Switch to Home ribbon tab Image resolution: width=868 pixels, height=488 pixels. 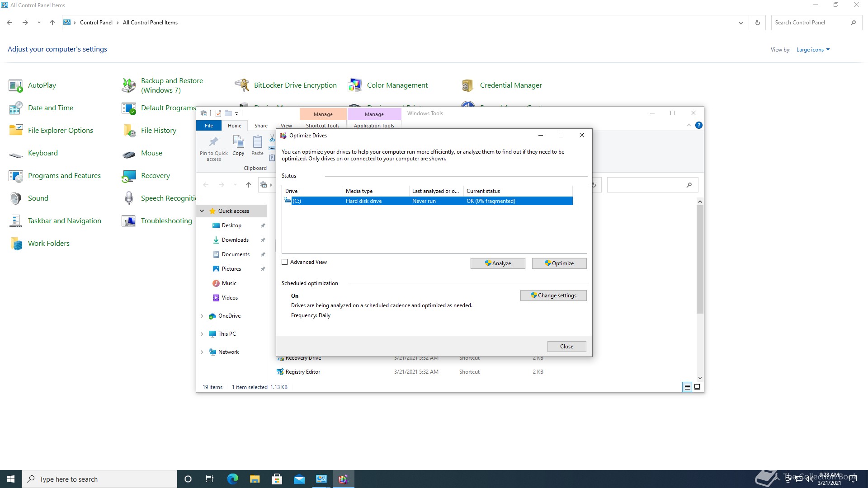pos(235,126)
